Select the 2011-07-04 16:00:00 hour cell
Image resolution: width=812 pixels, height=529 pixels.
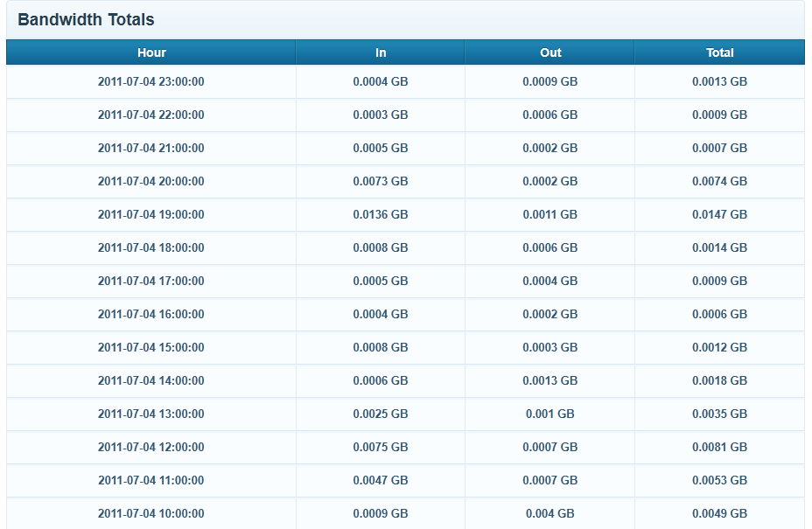coord(151,314)
